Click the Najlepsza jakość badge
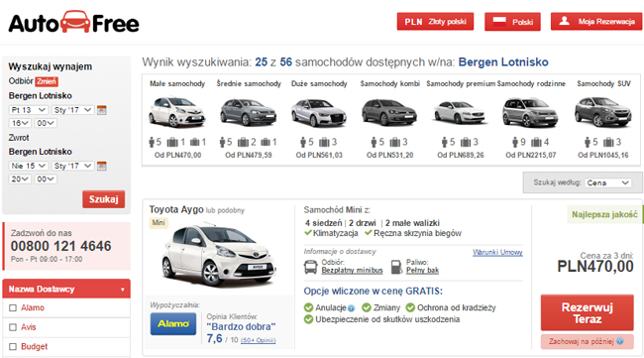This screenshot has width=644, height=358. coord(604,214)
